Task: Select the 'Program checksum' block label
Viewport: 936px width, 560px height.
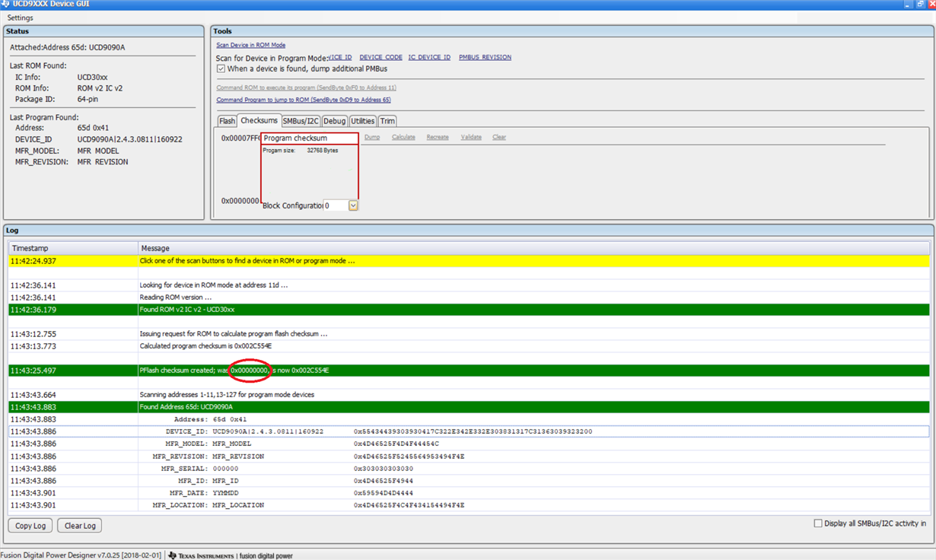Action: coord(295,138)
